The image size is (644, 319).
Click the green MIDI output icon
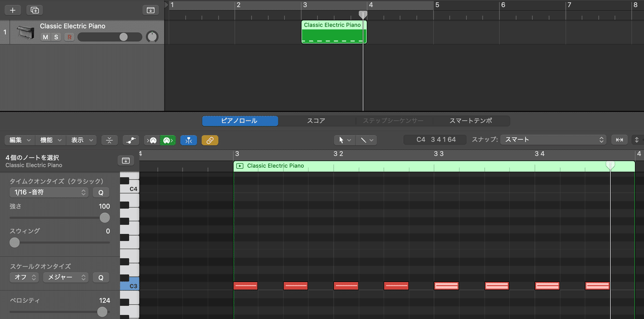[x=167, y=140]
